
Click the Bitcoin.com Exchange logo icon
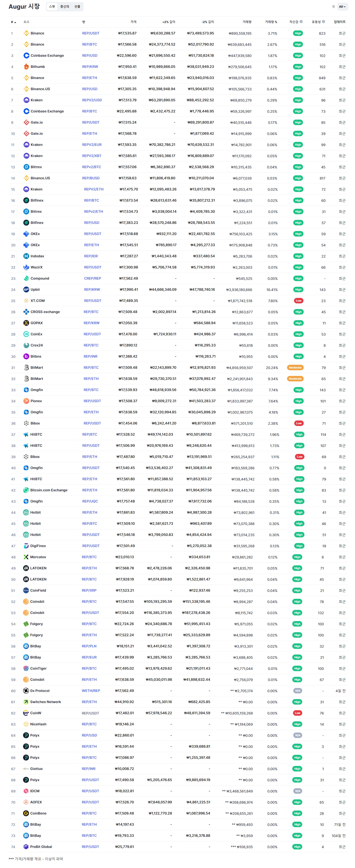(26, 490)
